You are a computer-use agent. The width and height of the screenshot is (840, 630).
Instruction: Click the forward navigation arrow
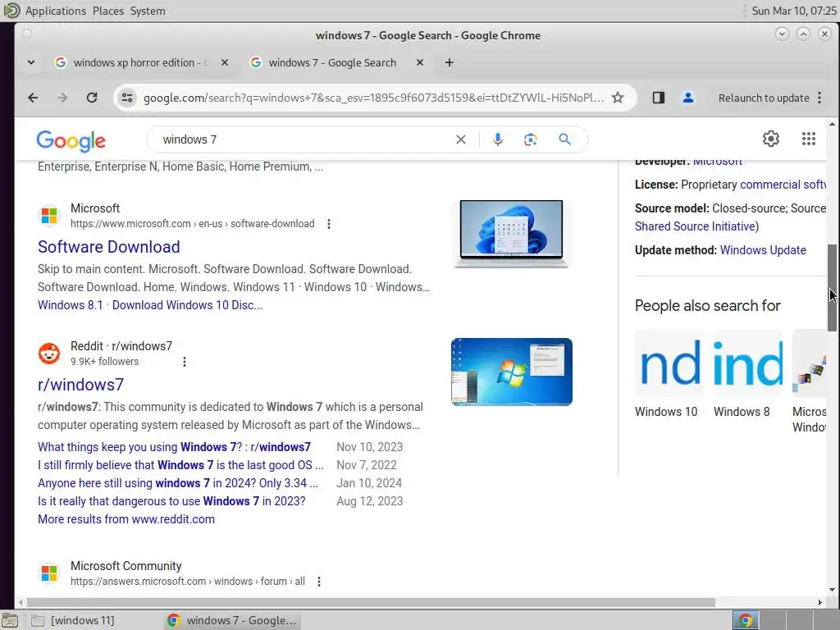62,98
